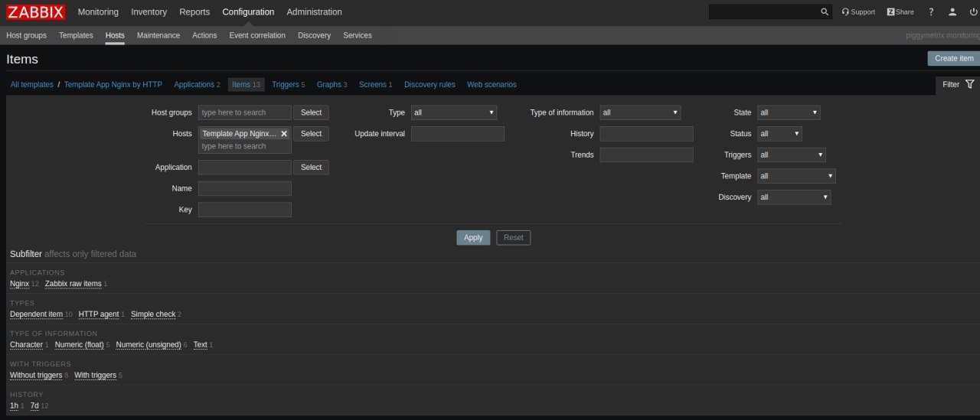Open the Status dropdown
The height and width of the screenshot is (420, 980).
point(779,134)
